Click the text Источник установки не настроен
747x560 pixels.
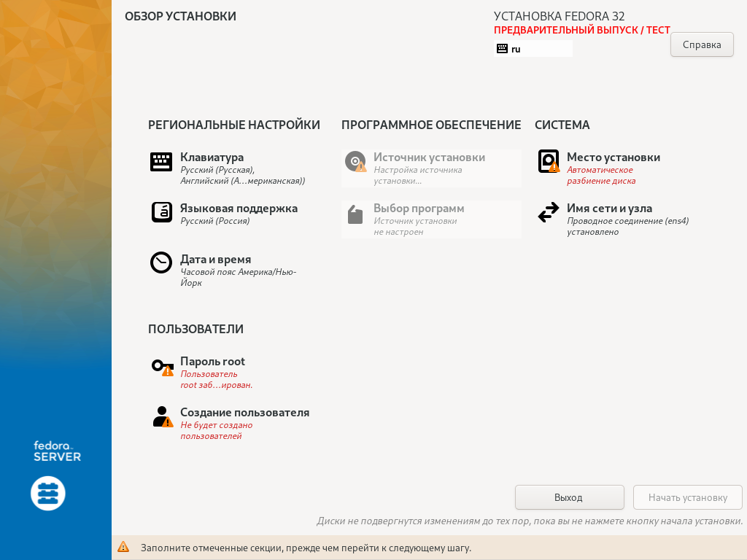point(415,226)
